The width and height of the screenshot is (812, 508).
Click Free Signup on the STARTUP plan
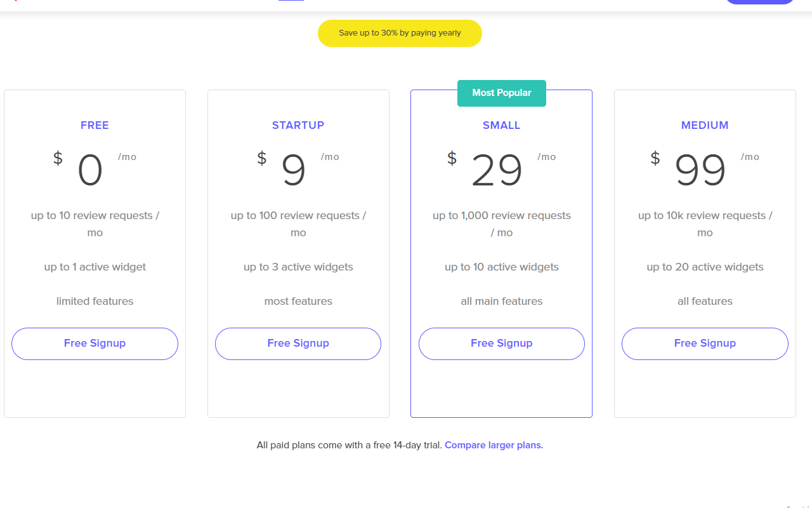pos(298,344)
